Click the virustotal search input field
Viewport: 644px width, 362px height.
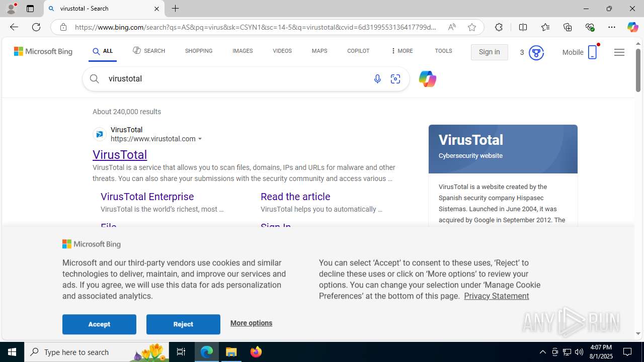(x=236, y=79)
